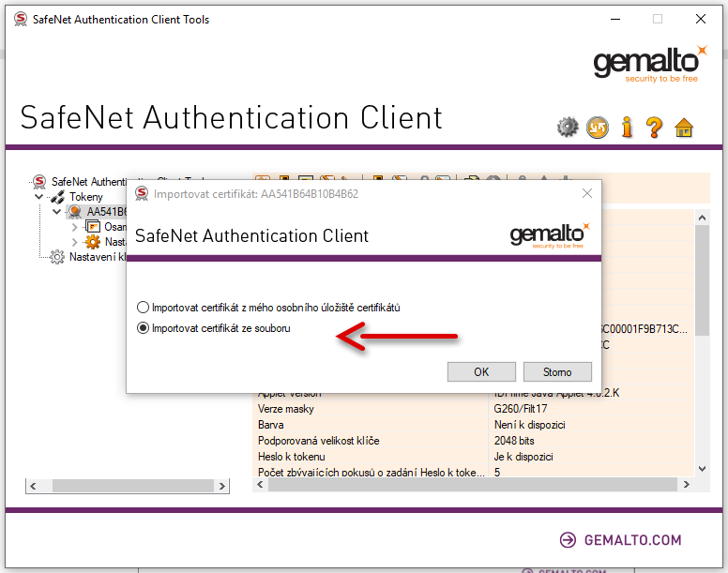728x573 pixels.
Task: Select the Barva row label
Action: [271, 425]
